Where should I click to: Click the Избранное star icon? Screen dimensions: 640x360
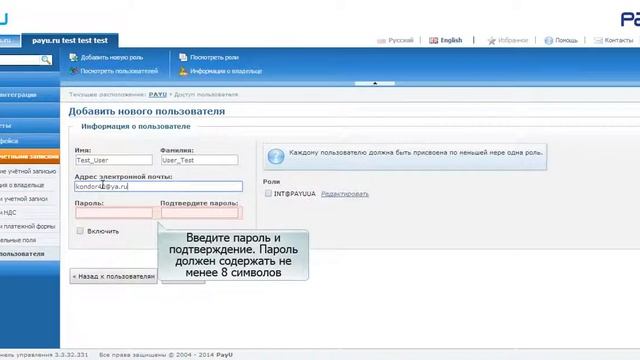click(x=491, y=40)
